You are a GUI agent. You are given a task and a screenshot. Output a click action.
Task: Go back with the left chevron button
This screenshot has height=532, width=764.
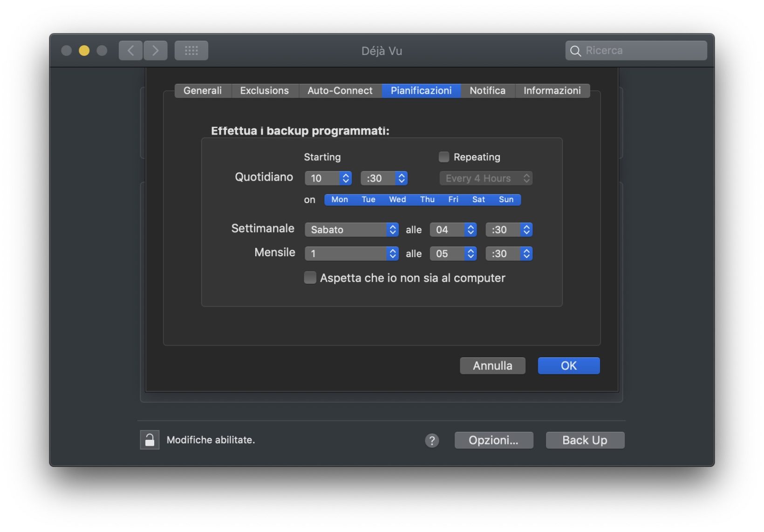[x=130, y=50]
